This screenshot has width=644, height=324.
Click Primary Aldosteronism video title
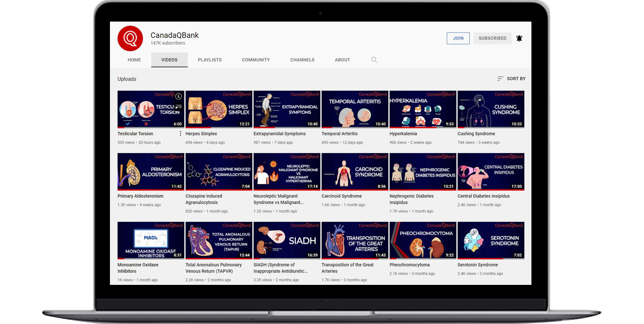point(140,196)
